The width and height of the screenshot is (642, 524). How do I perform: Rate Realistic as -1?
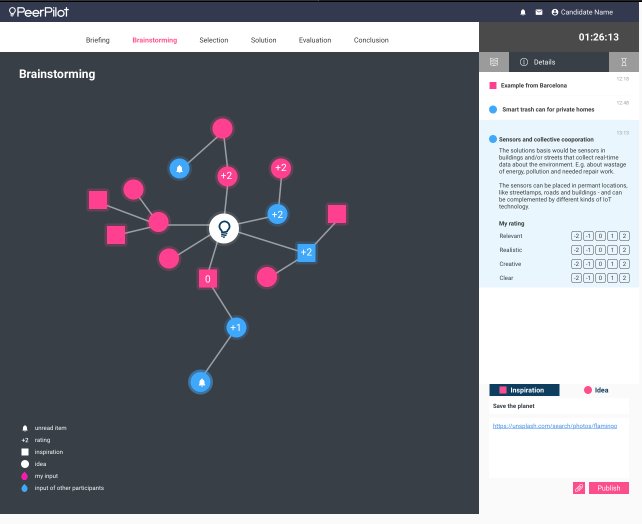point(588,250)
